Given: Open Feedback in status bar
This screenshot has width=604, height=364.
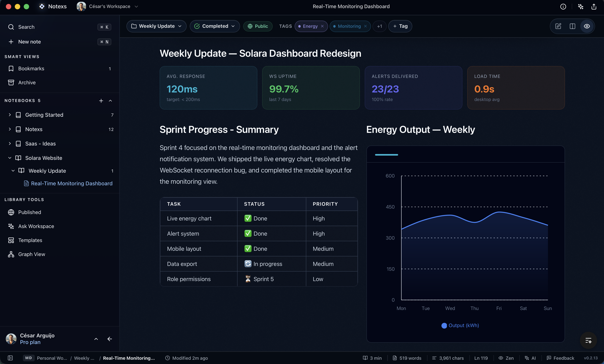Looking at the screenshot, I should [560, 358].
